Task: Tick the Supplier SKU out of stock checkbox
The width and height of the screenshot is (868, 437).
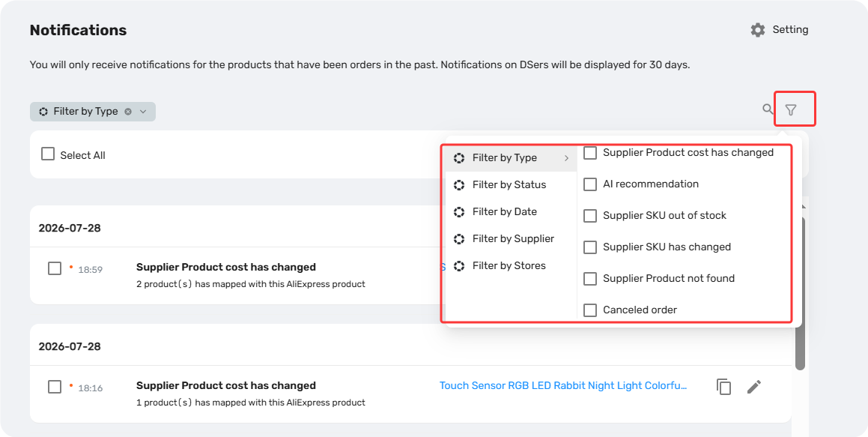Action: [x=590, y=215]
